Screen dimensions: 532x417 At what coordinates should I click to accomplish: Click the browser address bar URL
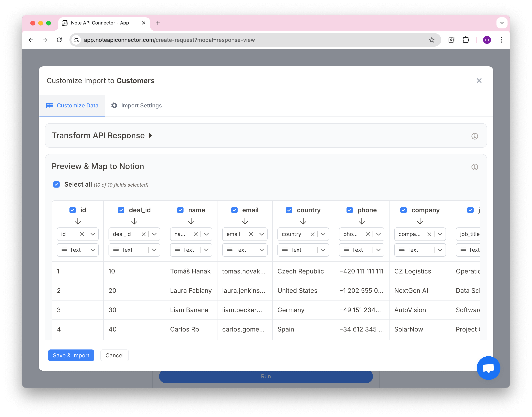[x=169, y=40]
